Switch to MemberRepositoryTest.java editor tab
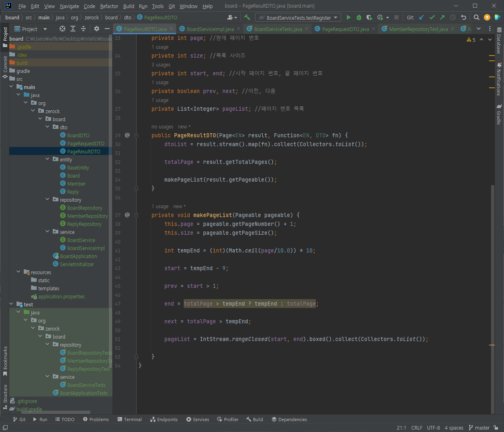This screenshot has height=432, width=504. point(418,29)
